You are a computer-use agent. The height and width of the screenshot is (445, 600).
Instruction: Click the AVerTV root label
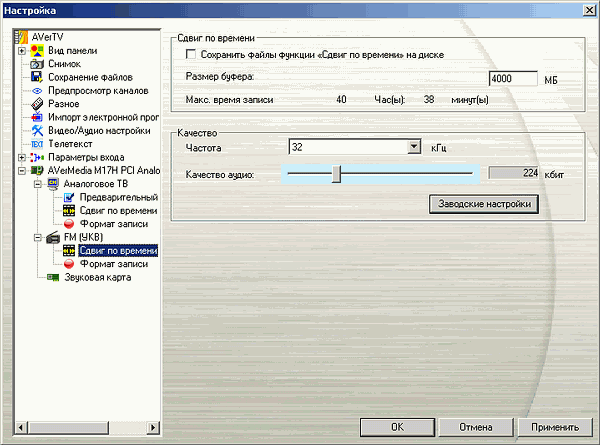click(x=47, y=37)
